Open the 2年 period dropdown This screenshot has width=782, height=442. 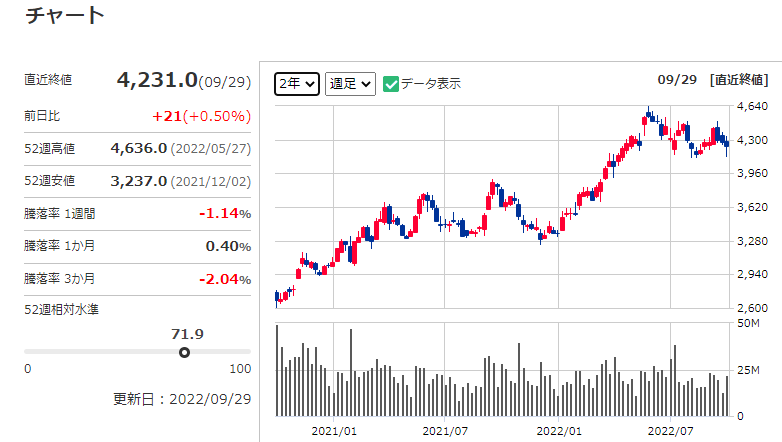point(297,83)
